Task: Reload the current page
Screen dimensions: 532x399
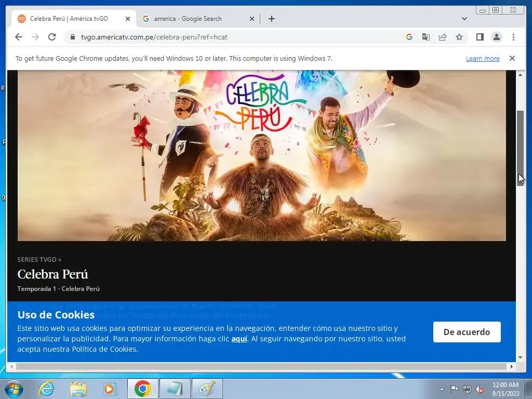Action: click(52, 37)
